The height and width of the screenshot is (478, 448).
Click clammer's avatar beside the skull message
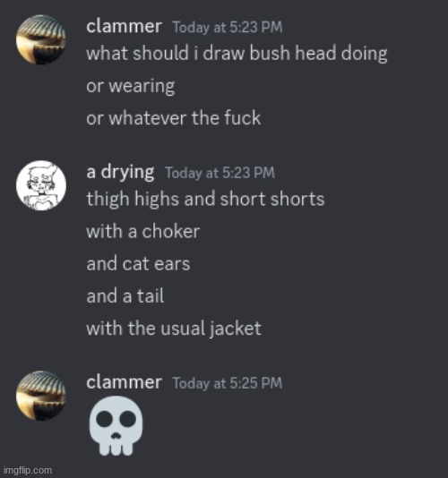[41, 396]
